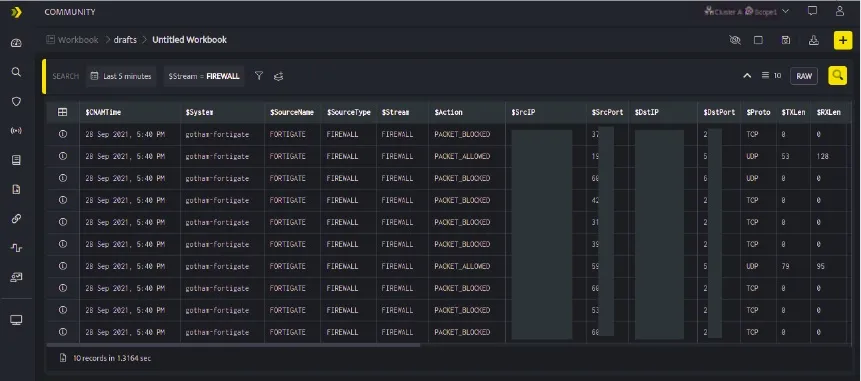Add a new widget with yellow plus button

click(x=843, y=40)
